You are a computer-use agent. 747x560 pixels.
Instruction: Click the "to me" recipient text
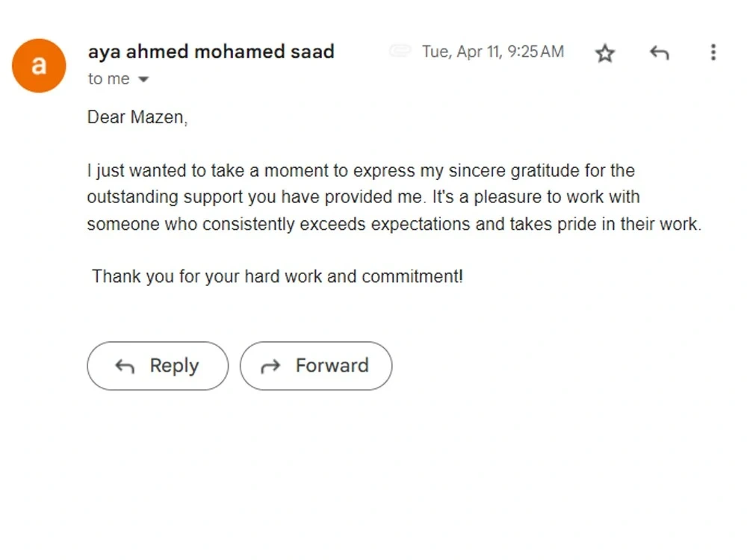(x=108, y=78)
